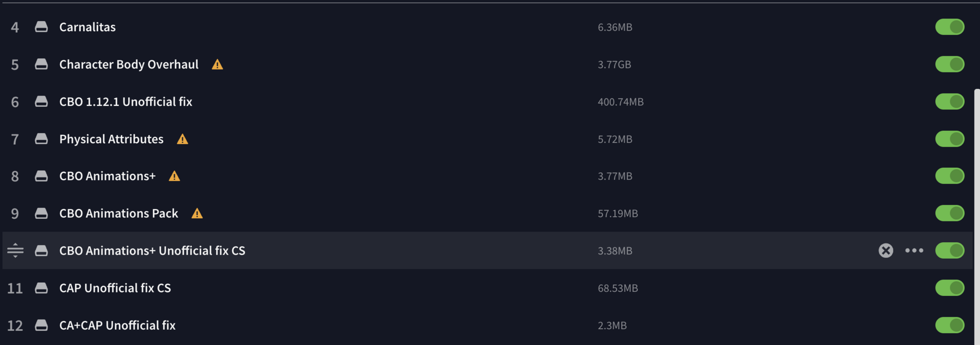
Task: Click the Physical Attributes warning triangle
Action: (182, 139)
